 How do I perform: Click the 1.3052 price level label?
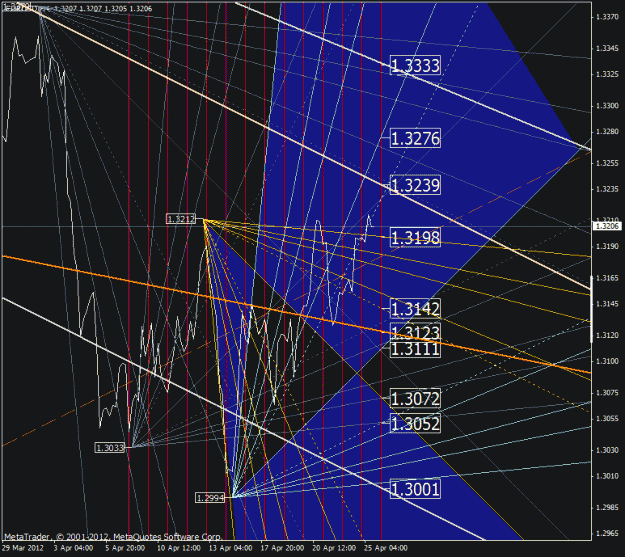(415, 423)
